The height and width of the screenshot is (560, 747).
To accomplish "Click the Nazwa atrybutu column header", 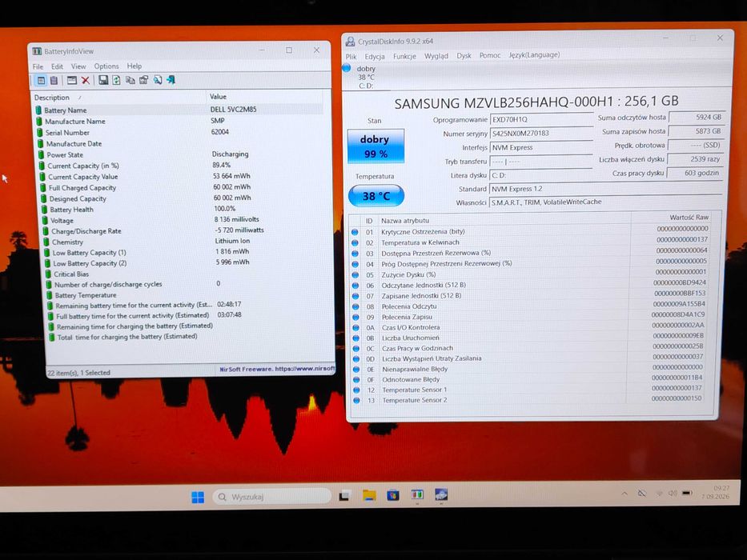I will [x=504, y=221].
